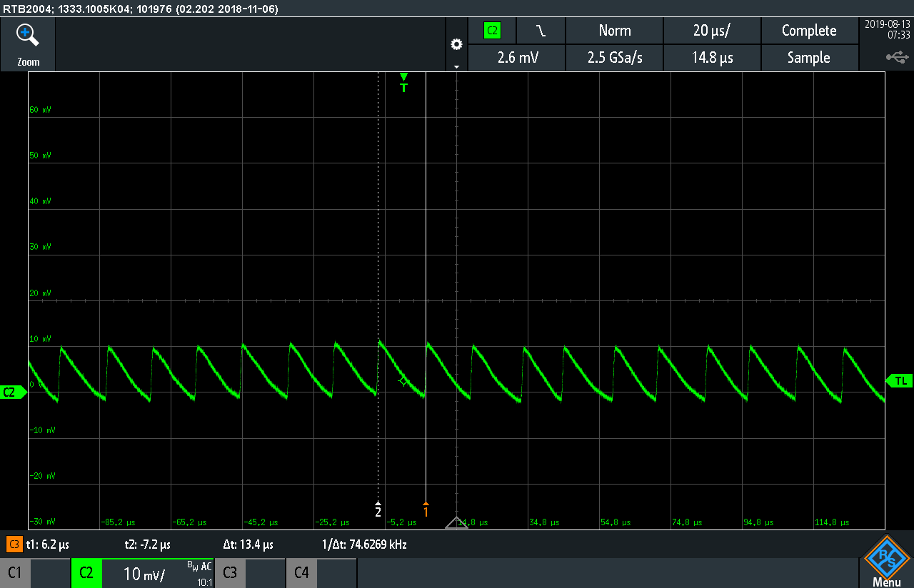Open the settings gear menu
Screen dimensions: 914x588
pyautogui.click(x=457, y=44)
